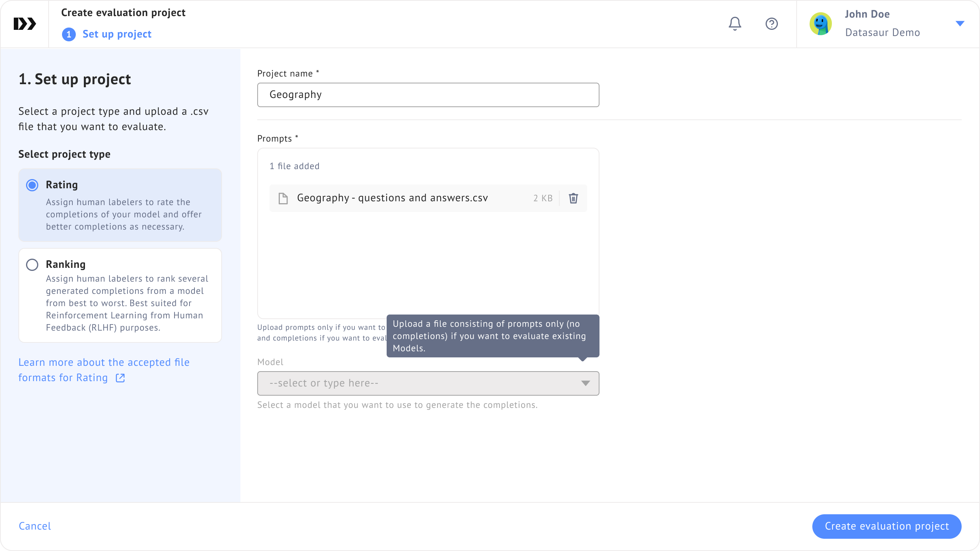Choose the Ranking option card description
This screenshot has width=980, height=551.
coord(126,303)
